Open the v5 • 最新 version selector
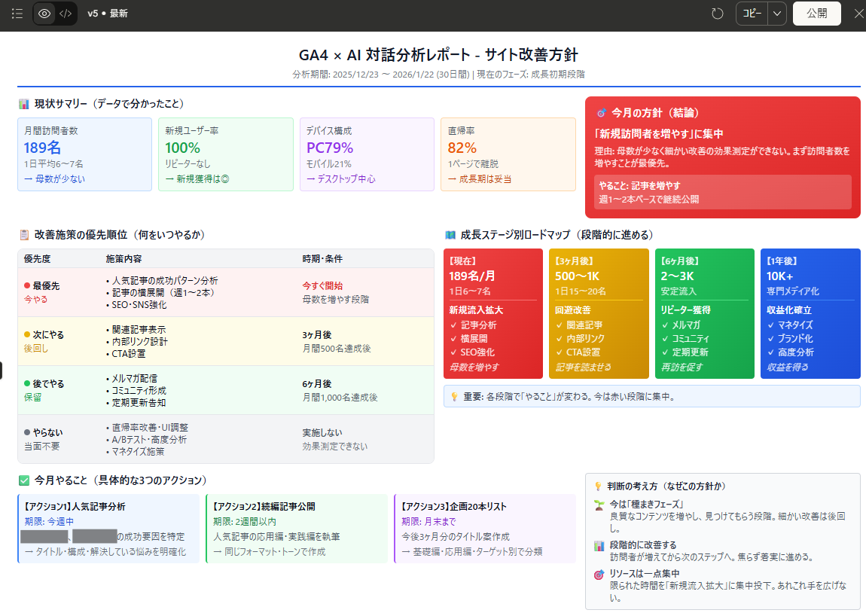Image resolution: width=866 pixels, height=616 pixels. coord(108,14)
